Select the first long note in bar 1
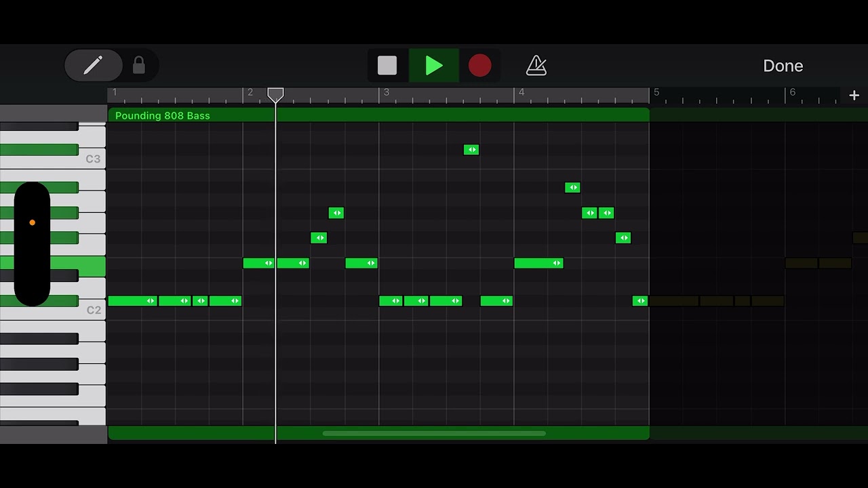Image resolution: width=868 pixels, height=488 pixels. pyautogui.click(x=133, y=301)
